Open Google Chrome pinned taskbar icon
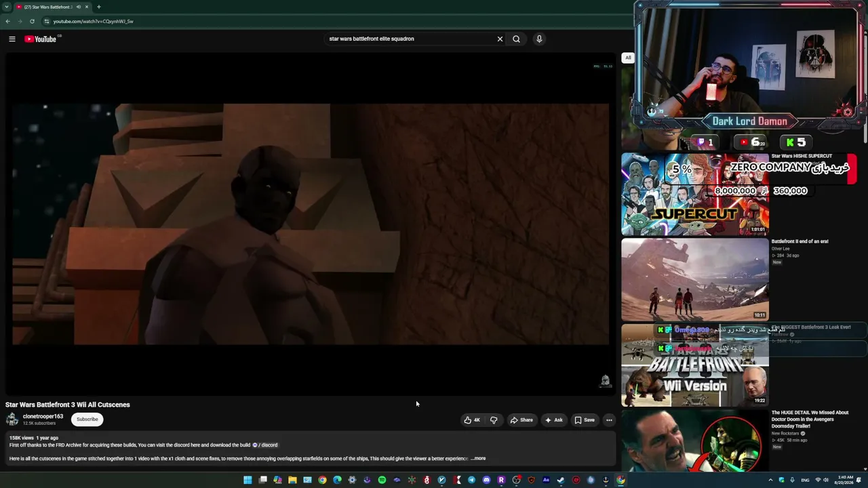The width and height of the screenshot is (868, 488). (322, 480)
